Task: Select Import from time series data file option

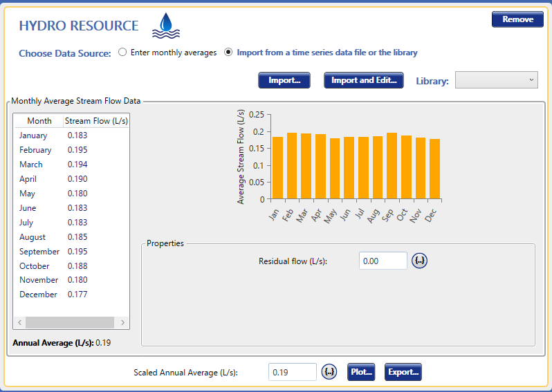Action: 228,53
